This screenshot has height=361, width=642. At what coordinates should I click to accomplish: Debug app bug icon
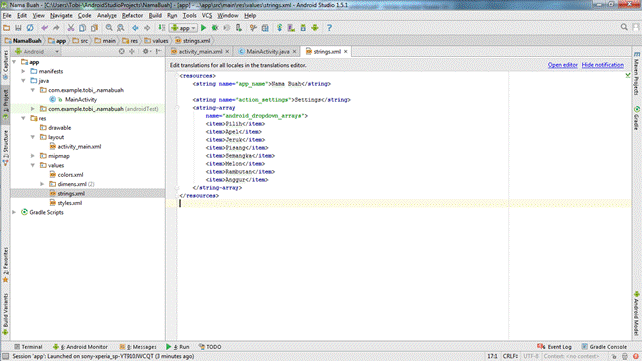click(x=215, y=28)
